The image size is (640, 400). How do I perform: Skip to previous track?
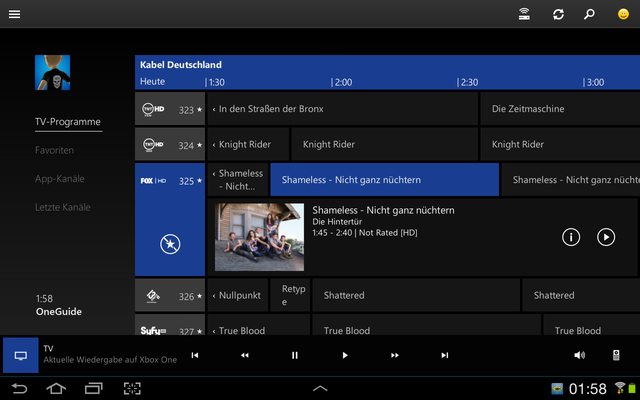pos(195,355)
